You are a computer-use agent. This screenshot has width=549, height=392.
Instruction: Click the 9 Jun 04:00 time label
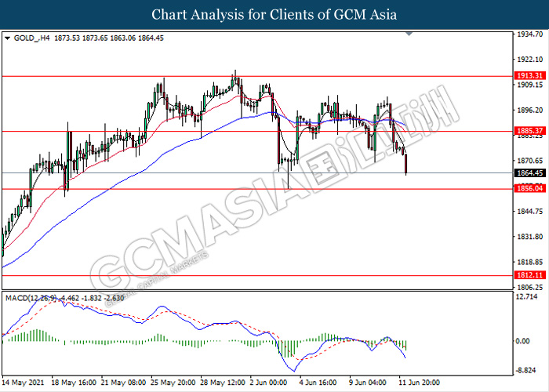(x=368, y=383)
